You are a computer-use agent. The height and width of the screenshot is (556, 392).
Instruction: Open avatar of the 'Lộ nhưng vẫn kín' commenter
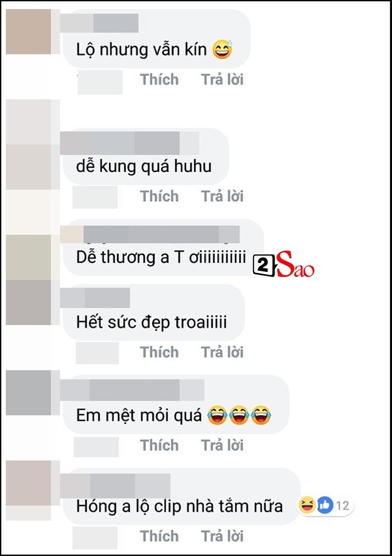tap(29, 31)
